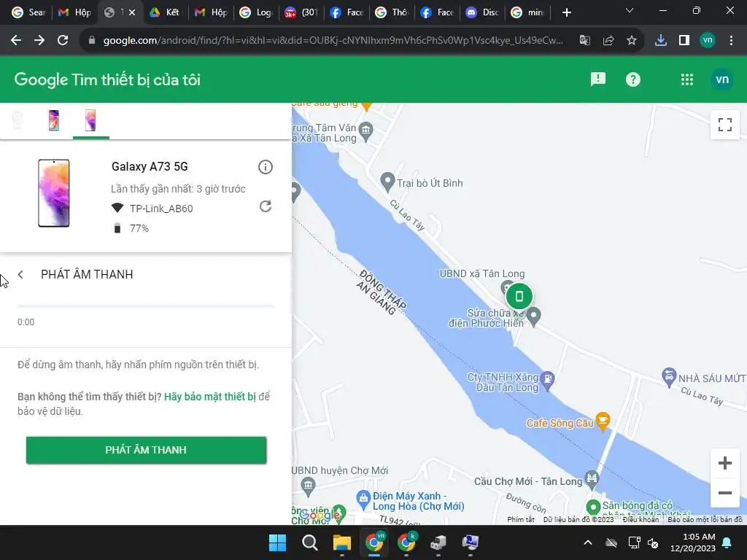Screen dimensions: 747x560
Task: Click Trại bò Út Bình map pin
Action: tap(387, 181)
